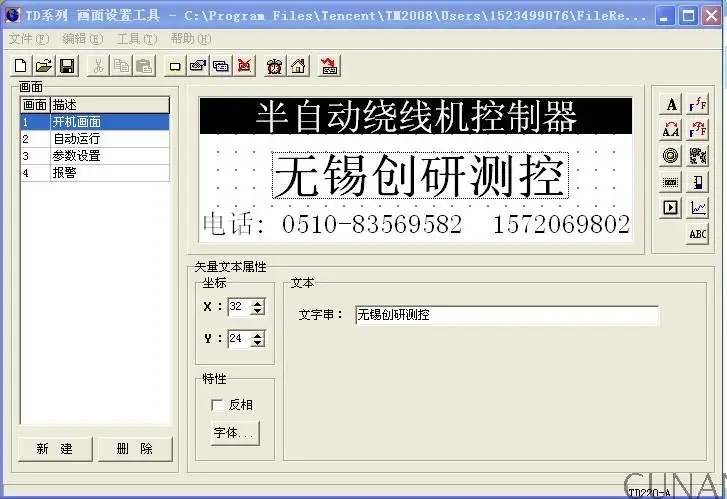Select the dynamic vector font tool with arrows
This screenshot has width=727, height=499.
[x=697, y=130]
